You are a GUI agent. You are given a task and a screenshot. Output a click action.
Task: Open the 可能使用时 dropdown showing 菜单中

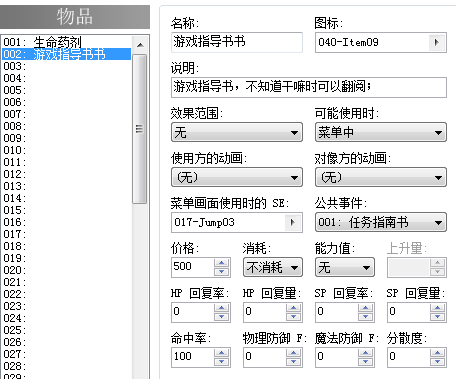pos(381,132)
